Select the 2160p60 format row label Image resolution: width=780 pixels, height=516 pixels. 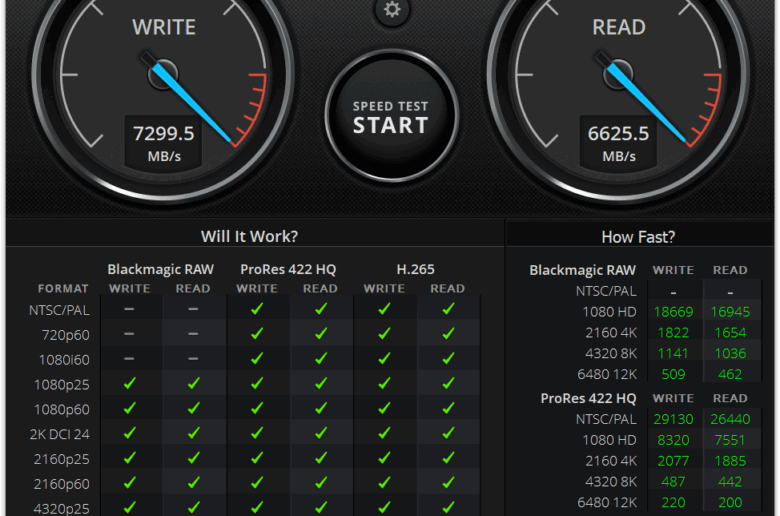click(x=62, y=484)
